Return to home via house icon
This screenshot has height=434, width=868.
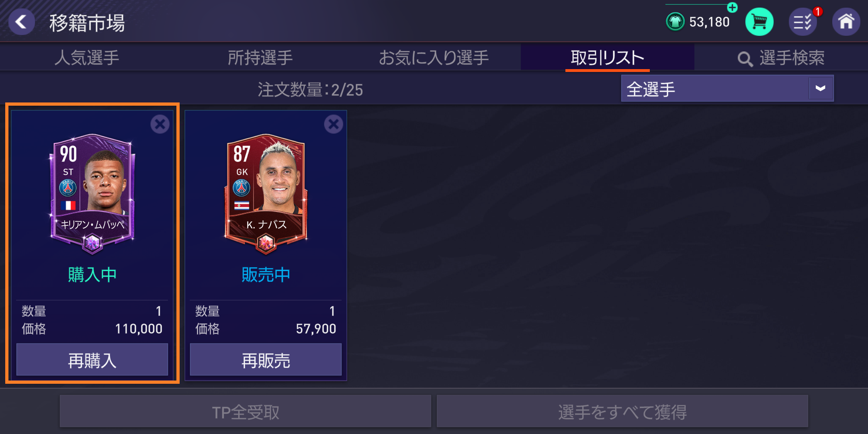coord(846,22)
